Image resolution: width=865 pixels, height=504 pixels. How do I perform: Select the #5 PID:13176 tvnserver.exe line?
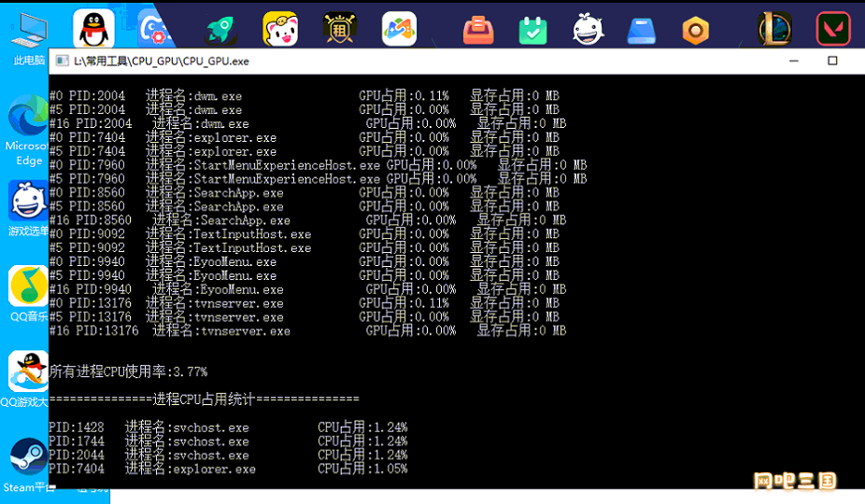pyautogui.click(x=305, y=316)
